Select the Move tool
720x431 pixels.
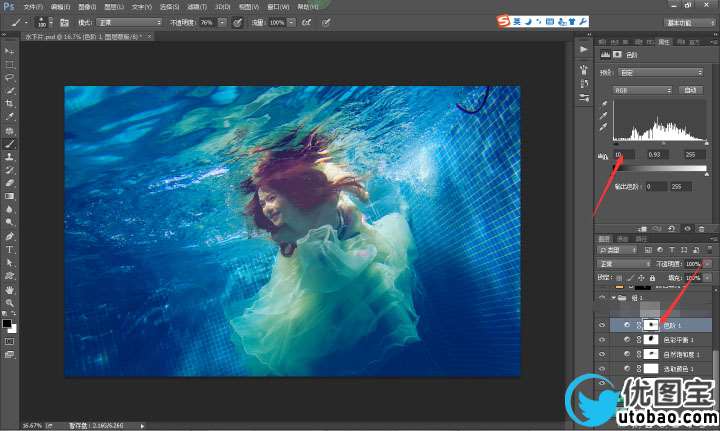click(9, 51)
